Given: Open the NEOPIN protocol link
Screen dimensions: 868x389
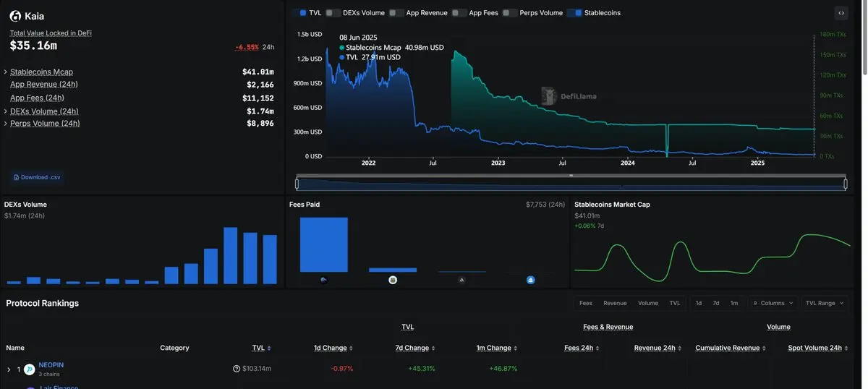Looking at the screenshot, I should [51, 365].
